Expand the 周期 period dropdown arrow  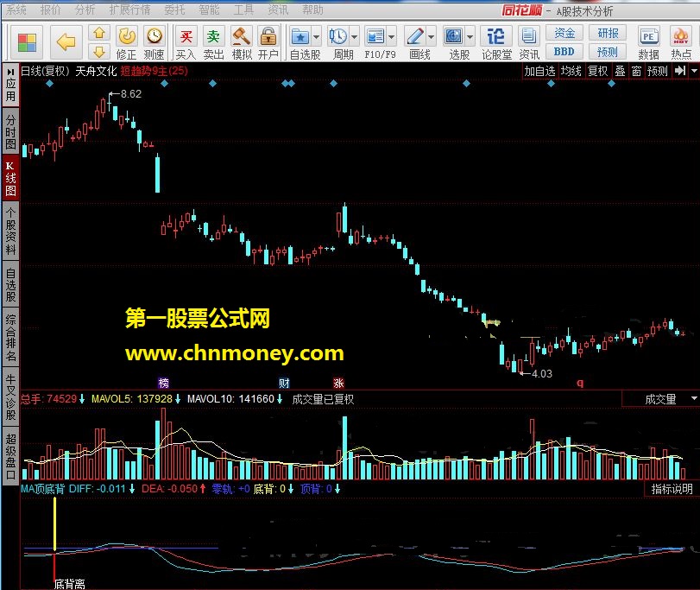point(354,37)
